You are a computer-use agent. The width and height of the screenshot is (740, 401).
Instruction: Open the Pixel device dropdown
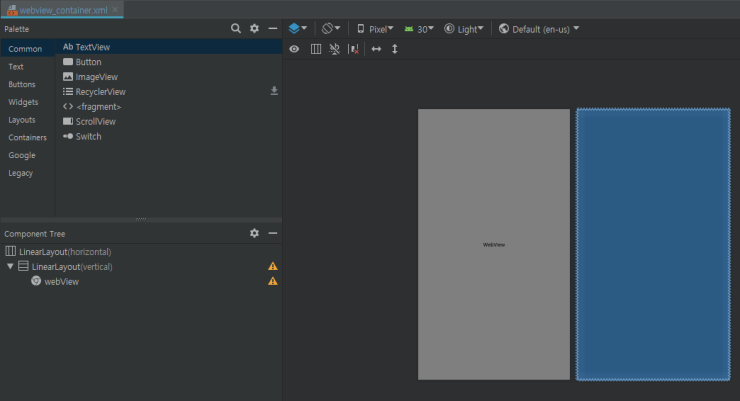tap(375, 29)
